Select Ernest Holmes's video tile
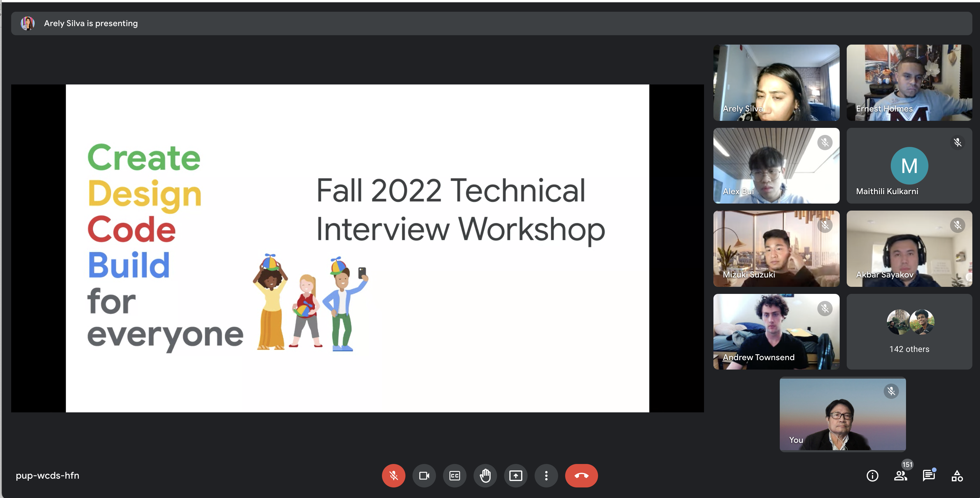 [x=909, y=82]
